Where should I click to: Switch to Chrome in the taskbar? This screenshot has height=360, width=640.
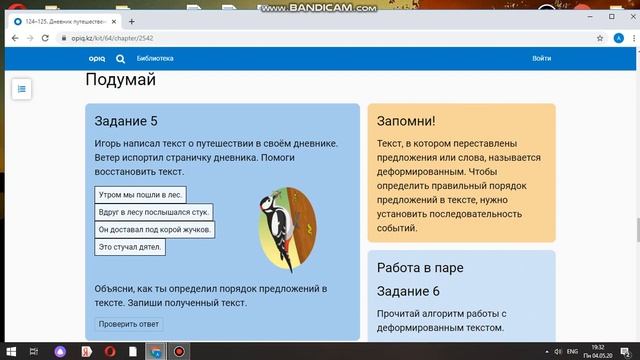coord(156,351)
